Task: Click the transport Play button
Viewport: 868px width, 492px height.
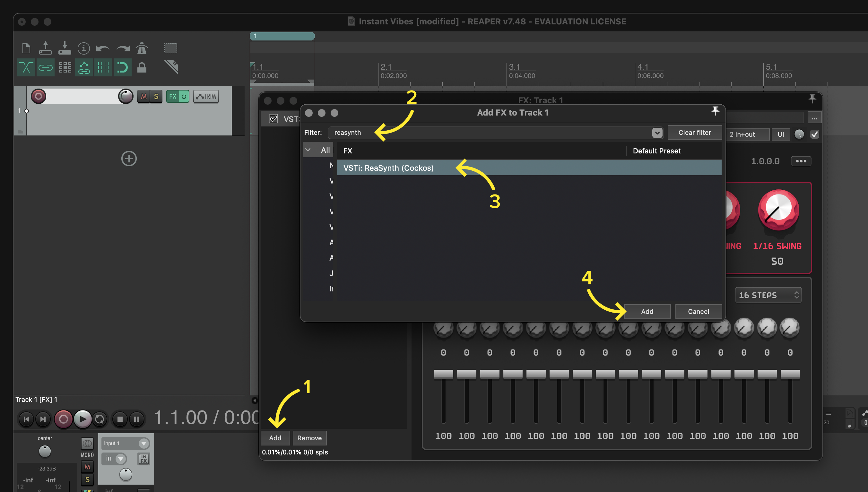Action: pos(82,419)
